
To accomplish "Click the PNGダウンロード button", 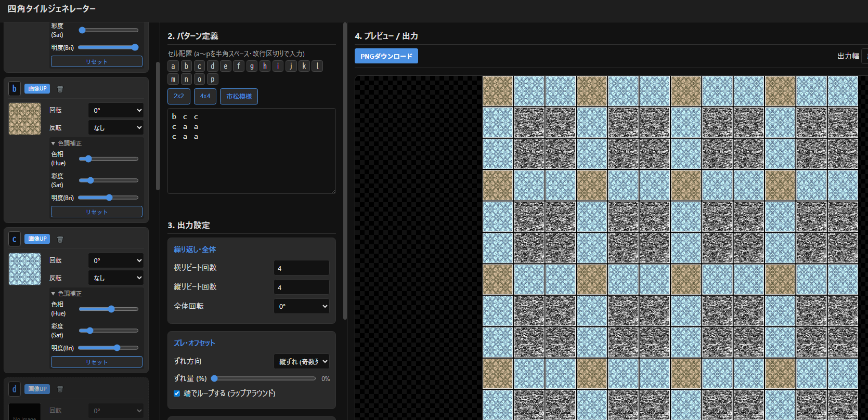I will pyautogui.click(x=386, y=56).
